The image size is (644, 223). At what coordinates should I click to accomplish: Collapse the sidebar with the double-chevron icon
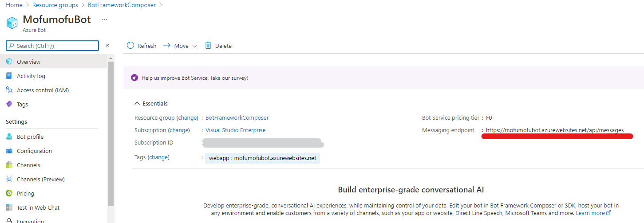coord(107,46)
